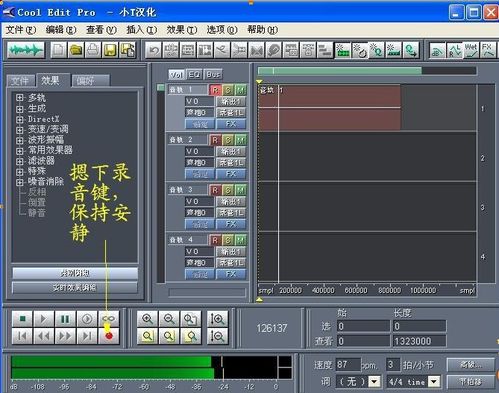Screen dimensions: 499x393
Task: Mute track 4 with M button
Action: point(241,240)
